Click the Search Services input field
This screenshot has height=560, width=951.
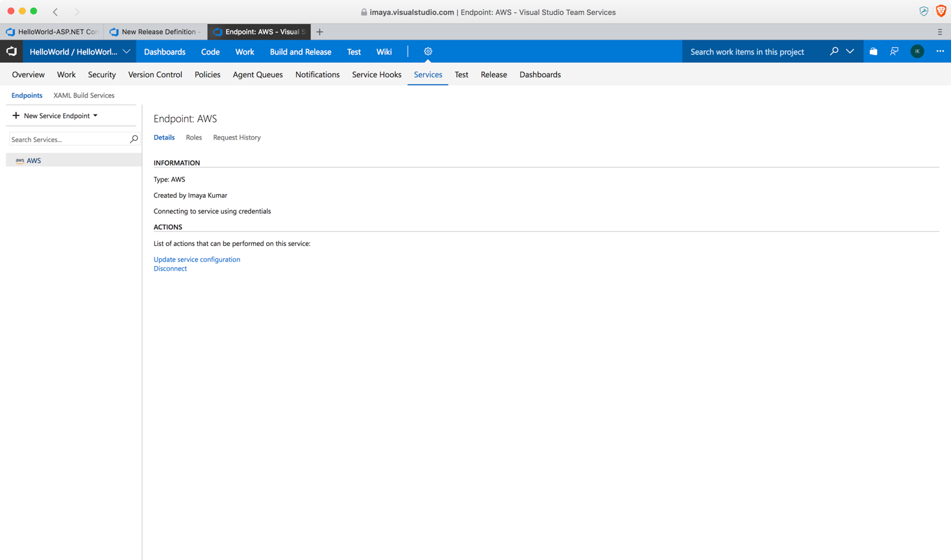(x=69, y=139)
